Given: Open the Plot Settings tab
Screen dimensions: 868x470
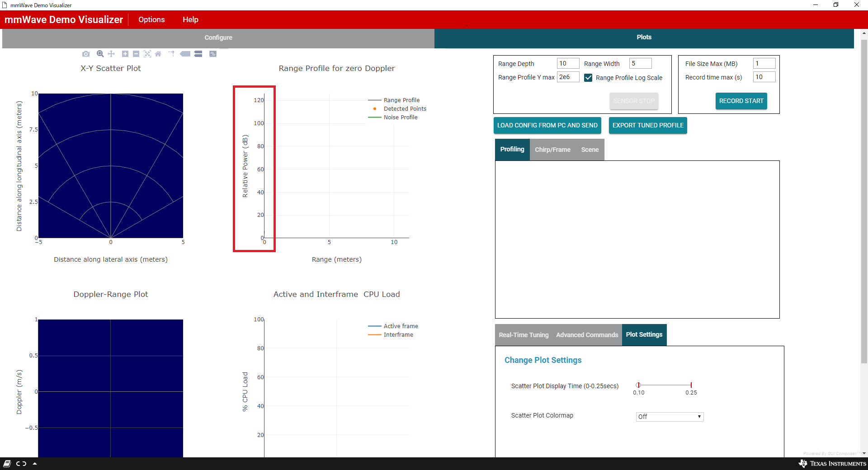Looking at the screenshot, I should (644, 335).
